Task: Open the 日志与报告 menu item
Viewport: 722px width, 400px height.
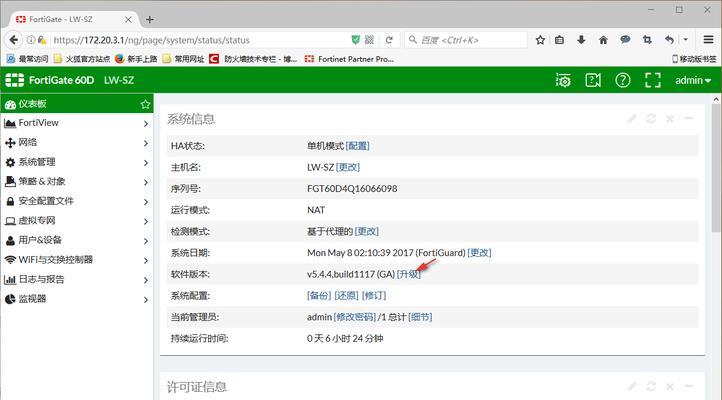Action: click(x=77, y=279)
